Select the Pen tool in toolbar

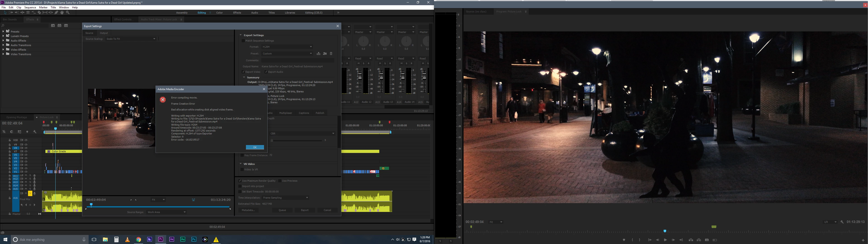[57, 12]
